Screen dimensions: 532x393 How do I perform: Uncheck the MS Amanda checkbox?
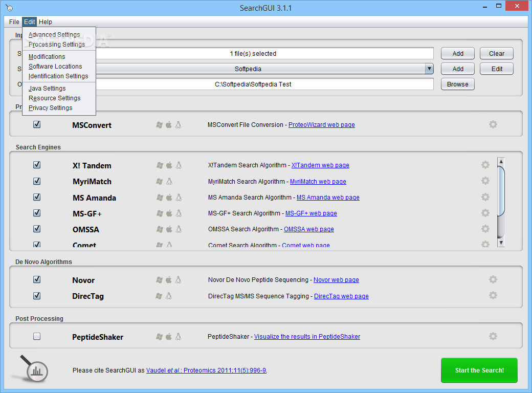37,197
